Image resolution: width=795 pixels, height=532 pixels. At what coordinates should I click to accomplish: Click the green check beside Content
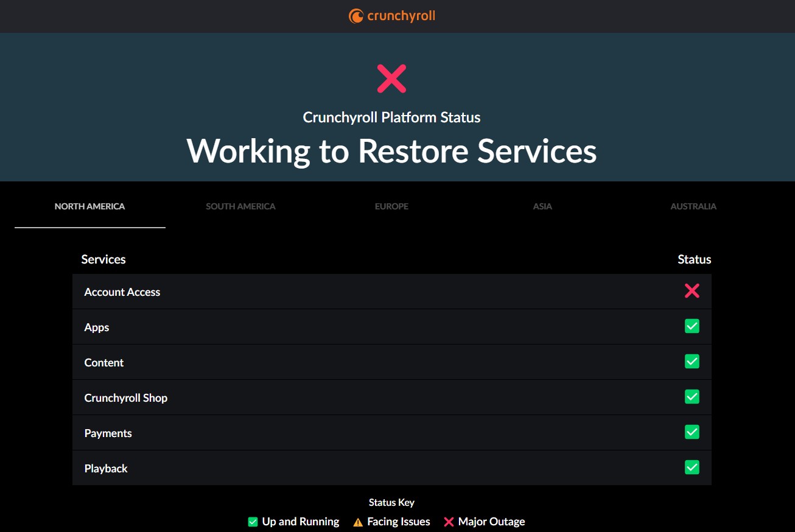pos(692,362)
